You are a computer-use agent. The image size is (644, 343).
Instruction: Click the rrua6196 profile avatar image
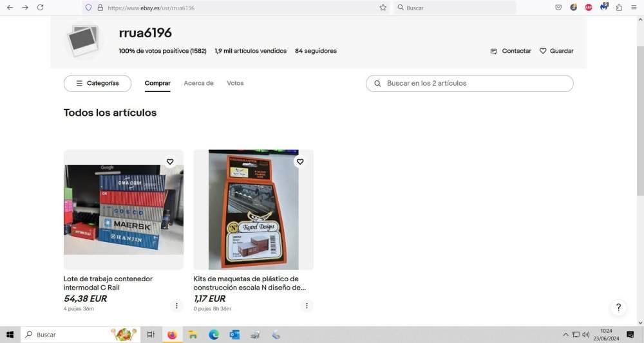[84, 40]
